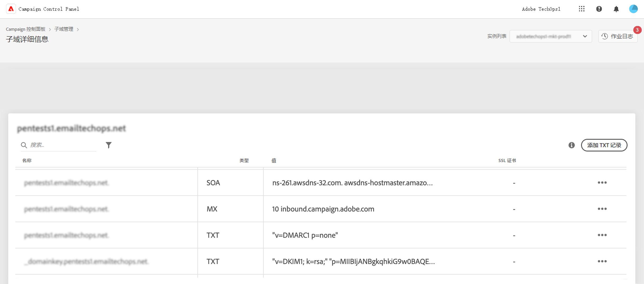
Task: Click the 添加 TXT 记录 button
Action: pos(604,145)
